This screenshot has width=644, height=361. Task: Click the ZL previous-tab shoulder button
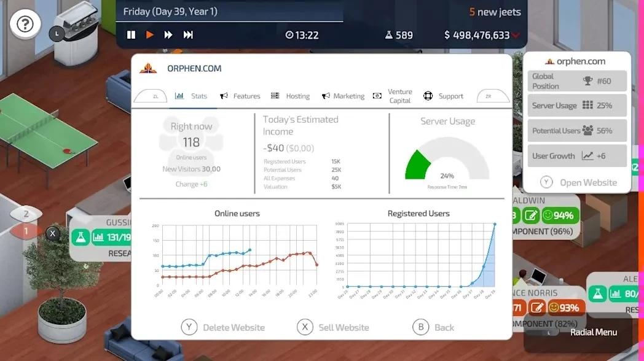pos(151,96)
